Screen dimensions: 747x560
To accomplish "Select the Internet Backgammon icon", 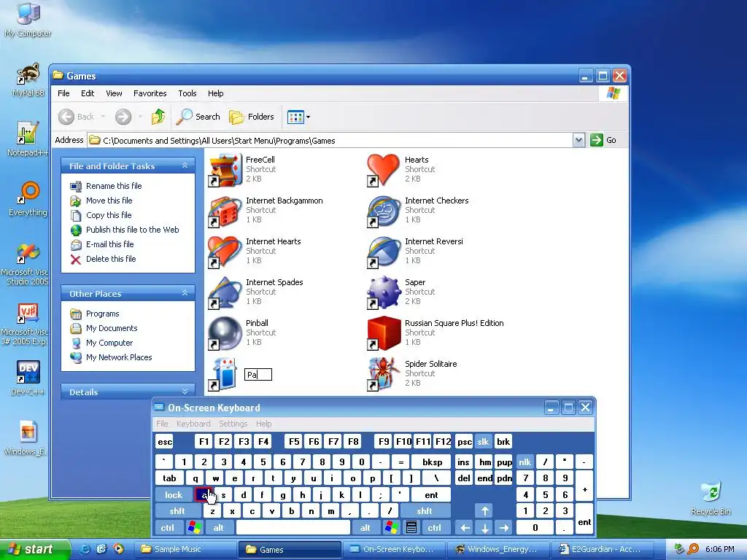I will coord(225,211).
